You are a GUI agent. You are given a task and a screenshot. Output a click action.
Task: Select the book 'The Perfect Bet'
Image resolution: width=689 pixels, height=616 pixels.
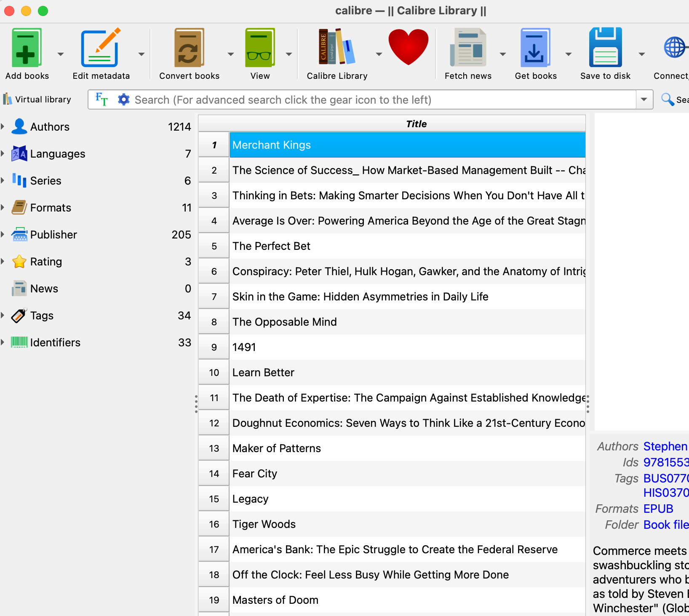click(x=407, y=246)
